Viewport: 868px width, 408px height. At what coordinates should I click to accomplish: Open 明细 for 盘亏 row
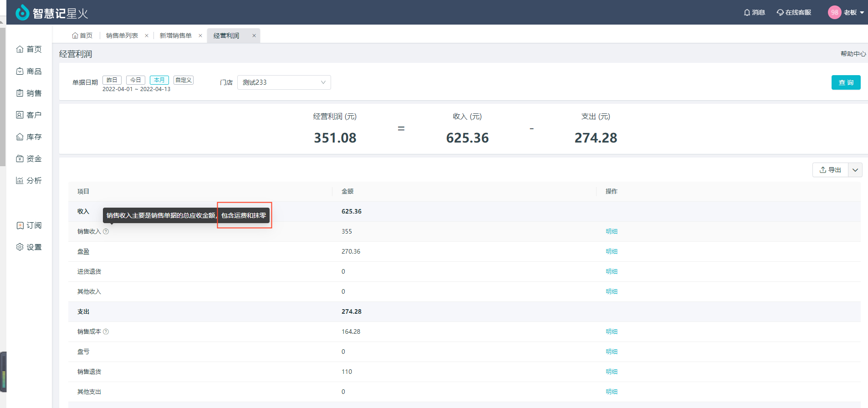tap(612, 352)
